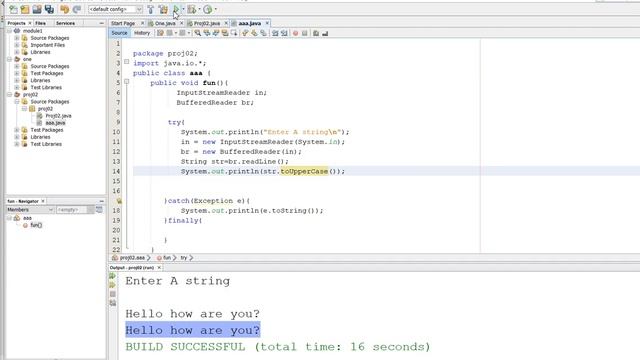
Task: Click the Output Settings icon below Stop
Action: [113, 303]
